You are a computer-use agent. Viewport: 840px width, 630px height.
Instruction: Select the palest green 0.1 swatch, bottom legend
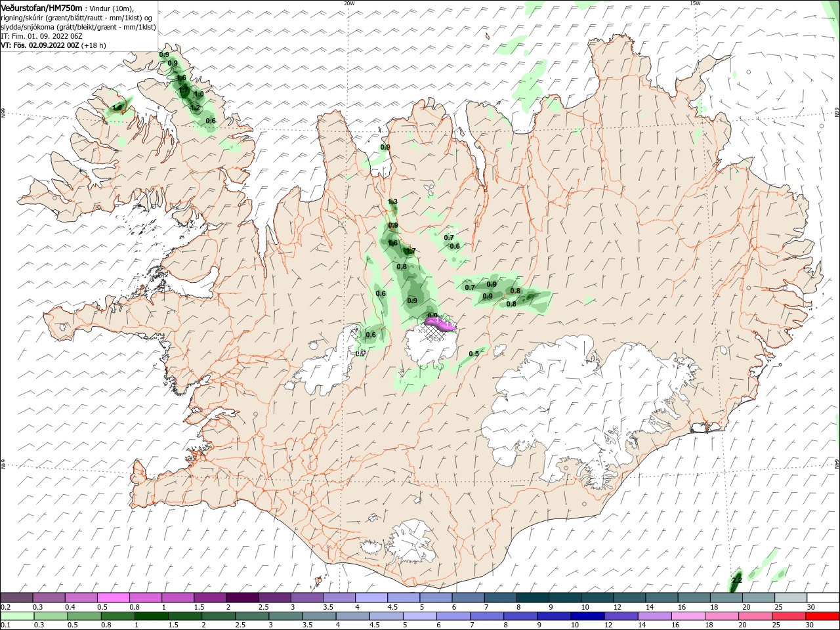click(x=18, y=616)
